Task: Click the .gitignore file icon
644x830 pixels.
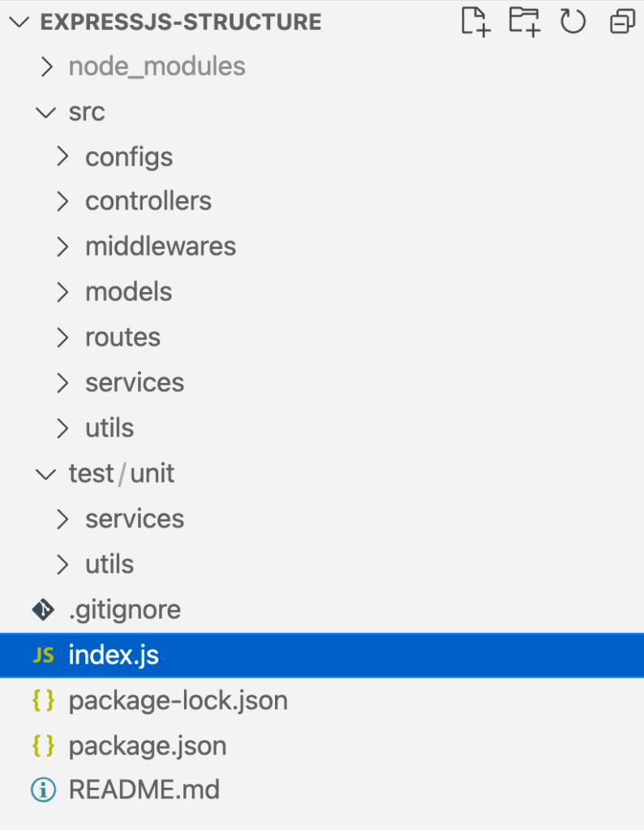Action: click(42, 609)
